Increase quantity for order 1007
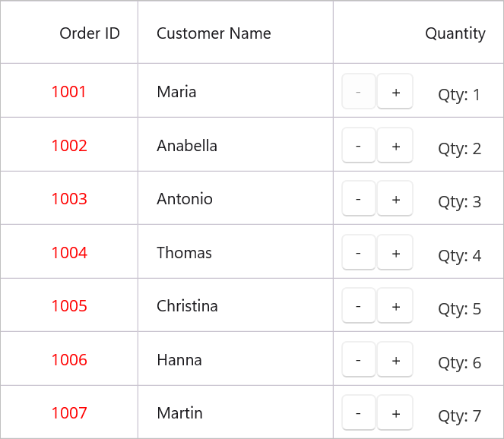Viewport: 504px width, 439px height. (x=395, y=413)
